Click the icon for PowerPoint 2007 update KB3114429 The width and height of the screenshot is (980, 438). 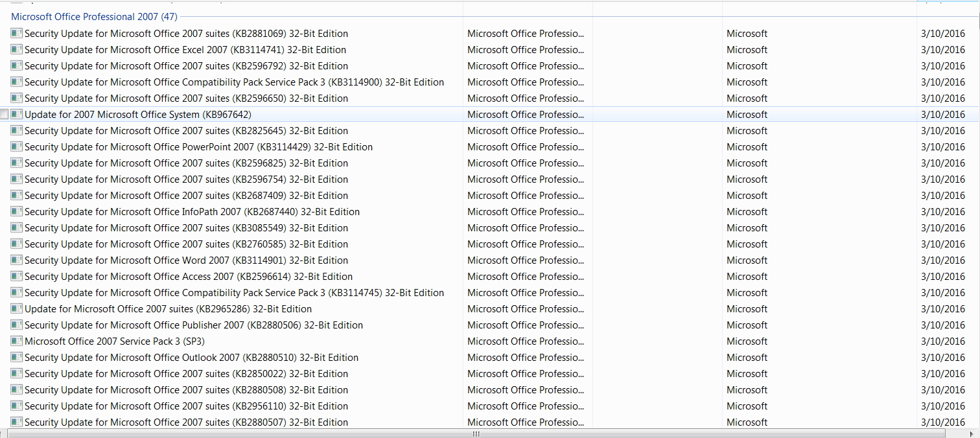(17, 146)
